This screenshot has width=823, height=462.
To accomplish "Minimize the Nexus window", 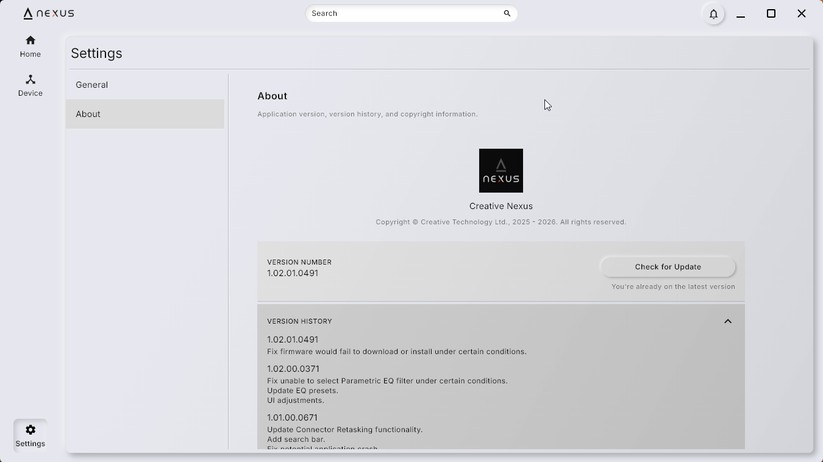I will point(741,14).
